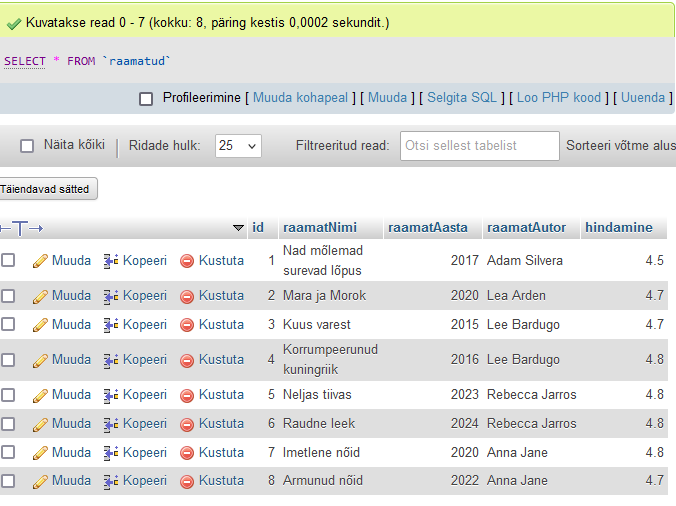The height and width of the screenshot is (506, 676).
Task: Enable the Profileerimine checkbox
Action: tap(146, 98)
